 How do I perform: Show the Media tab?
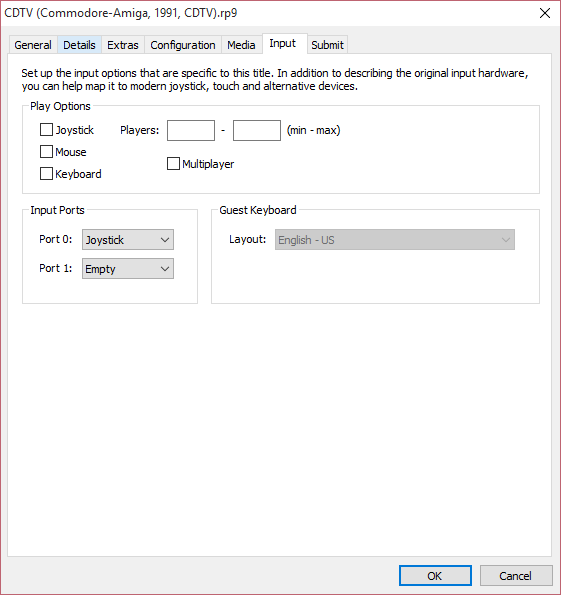pos(241,45)
